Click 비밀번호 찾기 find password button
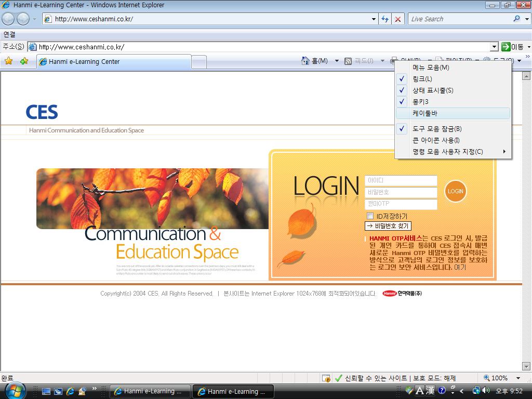532x399 pixels. coord(388,226)
